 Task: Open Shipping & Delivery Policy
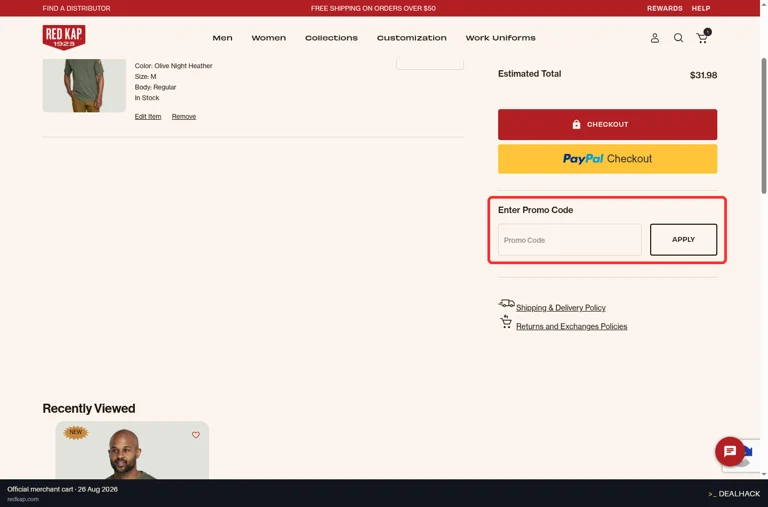pyautogui.click(x=561, y=308)
